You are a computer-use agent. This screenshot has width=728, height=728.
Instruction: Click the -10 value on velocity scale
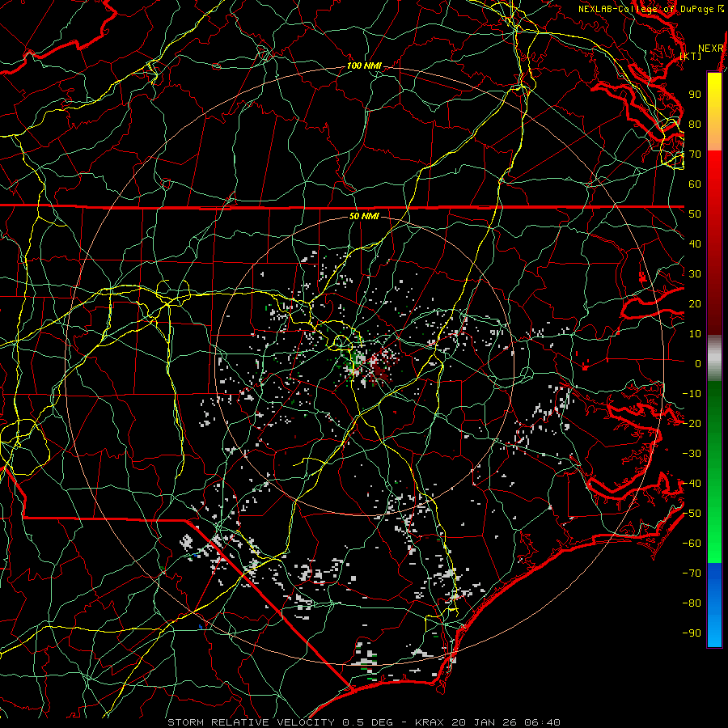click(x=692, y=394)
